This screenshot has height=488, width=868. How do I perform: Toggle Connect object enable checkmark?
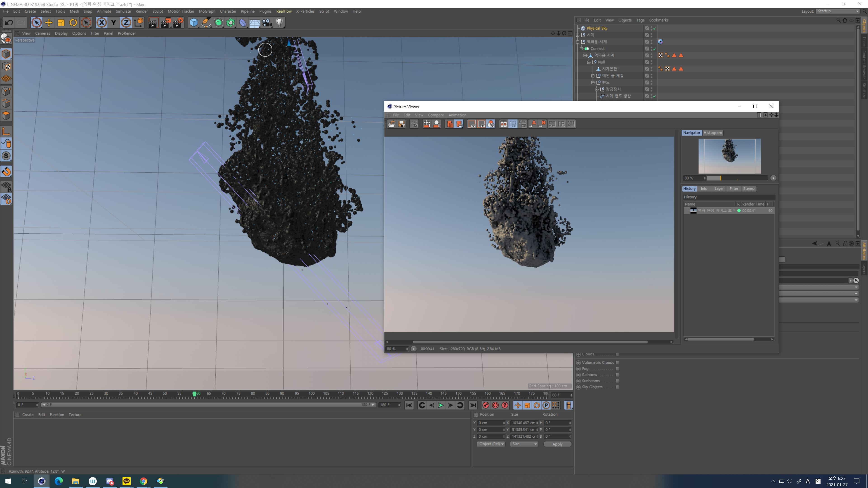click(655, 49)
